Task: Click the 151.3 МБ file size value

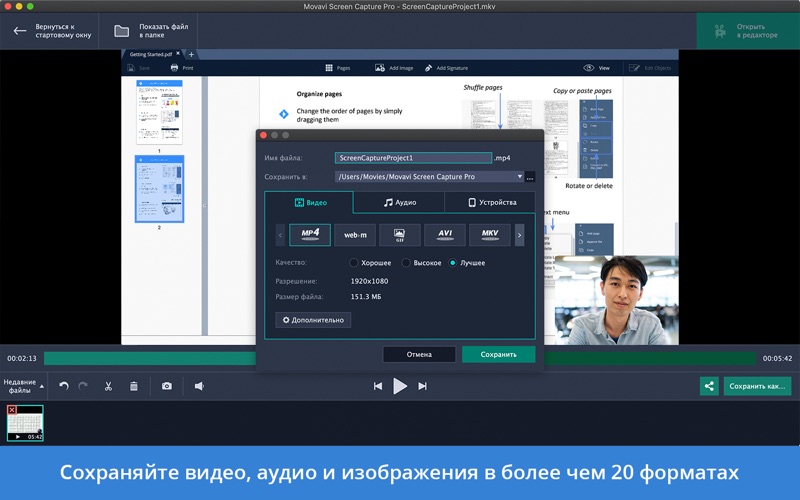Action: pos(366,296)
